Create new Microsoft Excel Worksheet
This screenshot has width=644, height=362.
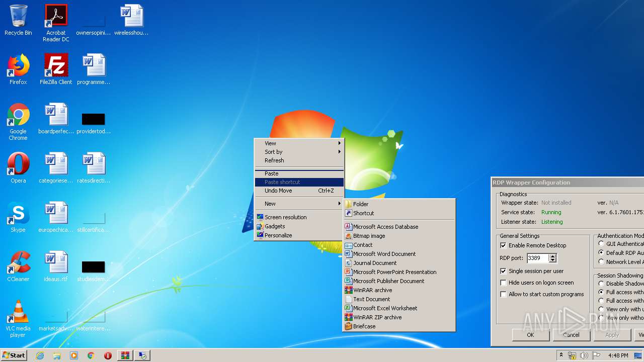click(399, 308)
